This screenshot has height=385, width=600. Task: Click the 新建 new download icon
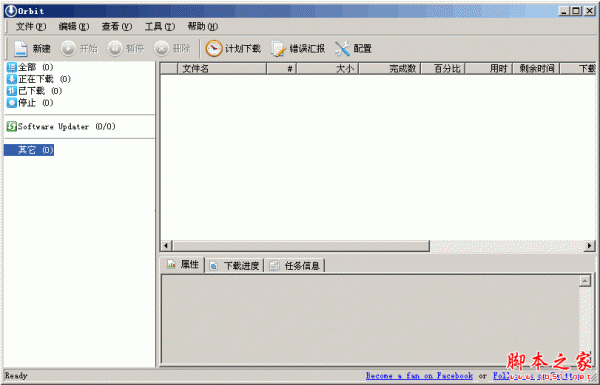click(x=21, y=49)
